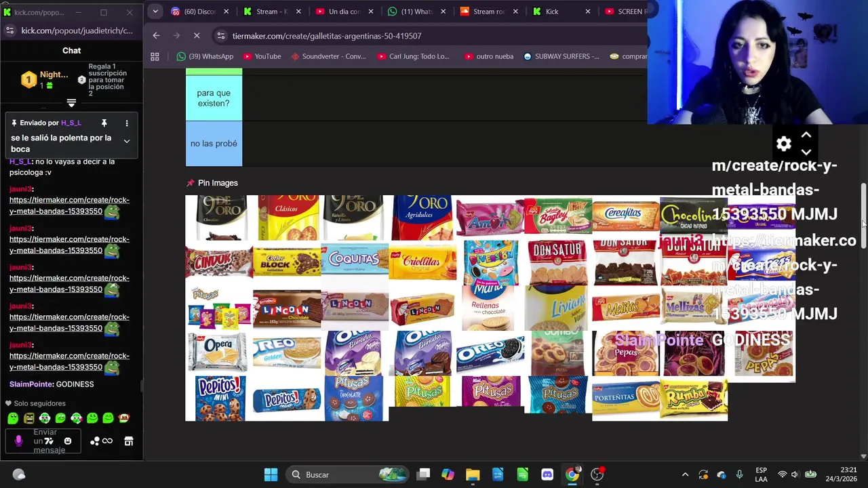868x488 pixels.
Task: View site information icon in address bar
Action: [220, 36]
